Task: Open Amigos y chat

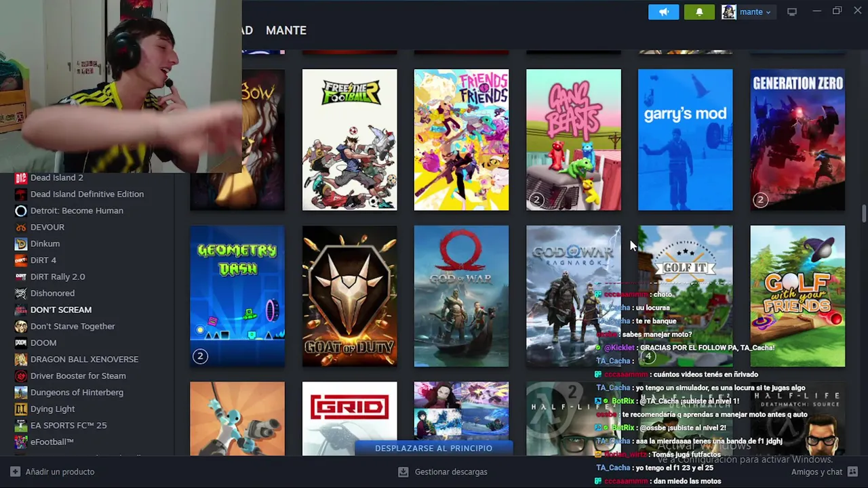Action: [816, 472]
